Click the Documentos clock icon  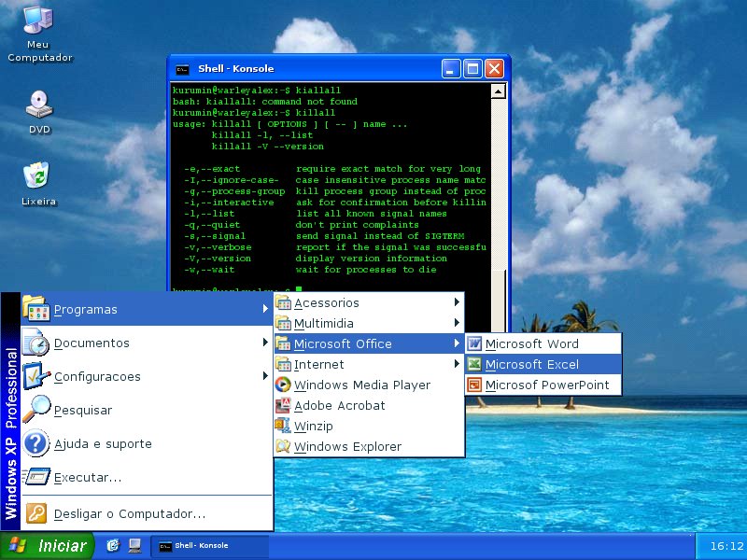(36, 343)
